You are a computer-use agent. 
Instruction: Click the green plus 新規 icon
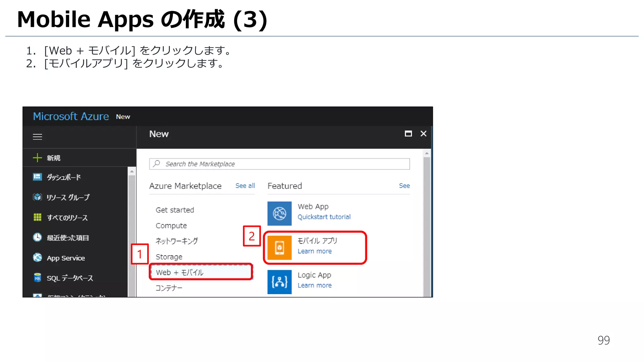(37, 158)
